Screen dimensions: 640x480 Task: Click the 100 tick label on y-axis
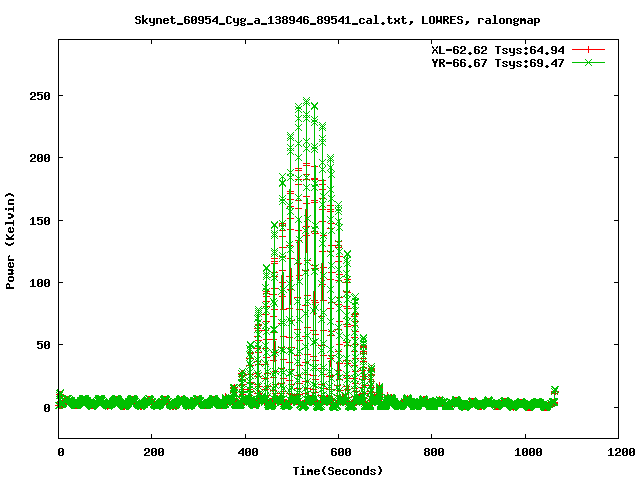click(39, 283)
